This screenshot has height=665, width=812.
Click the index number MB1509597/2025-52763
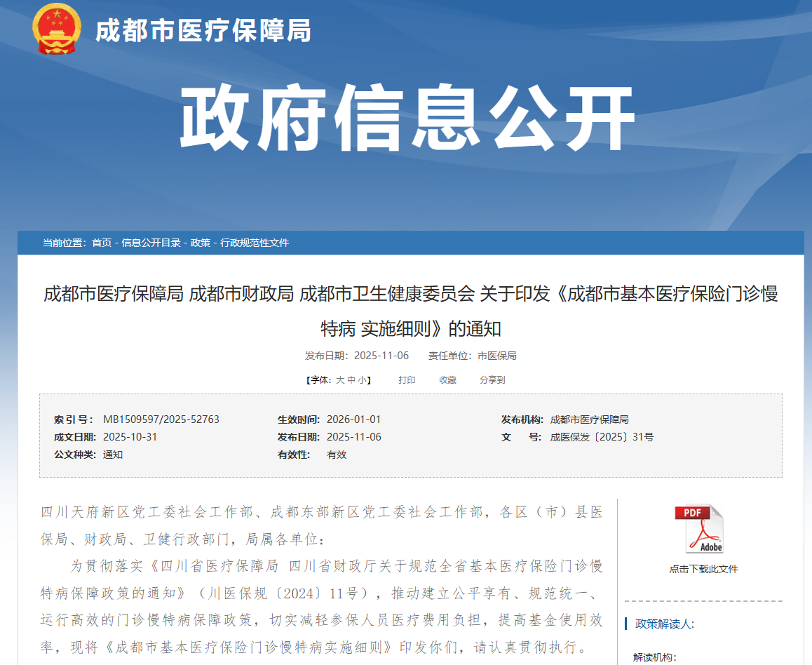(x=161, y=419)
